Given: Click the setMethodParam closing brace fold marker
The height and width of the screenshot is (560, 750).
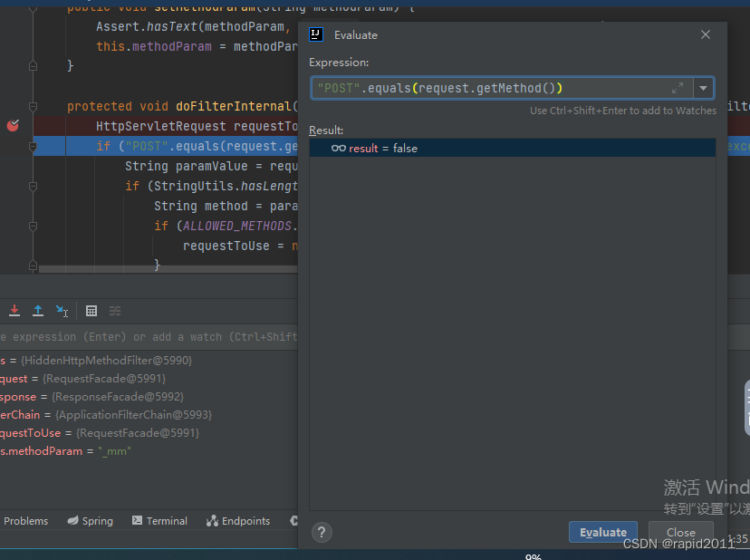Looking at the screenshot, I should [x=33, y=65].
